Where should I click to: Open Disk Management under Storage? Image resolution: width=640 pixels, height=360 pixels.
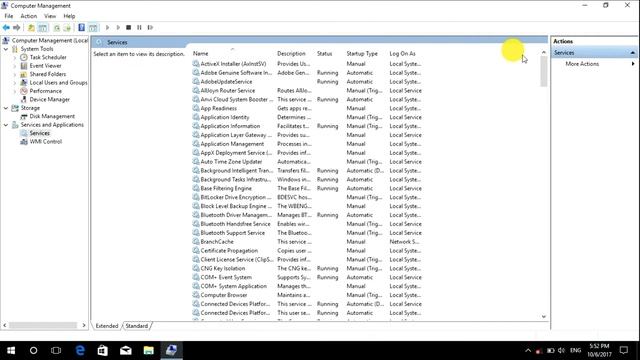[52, 116]
